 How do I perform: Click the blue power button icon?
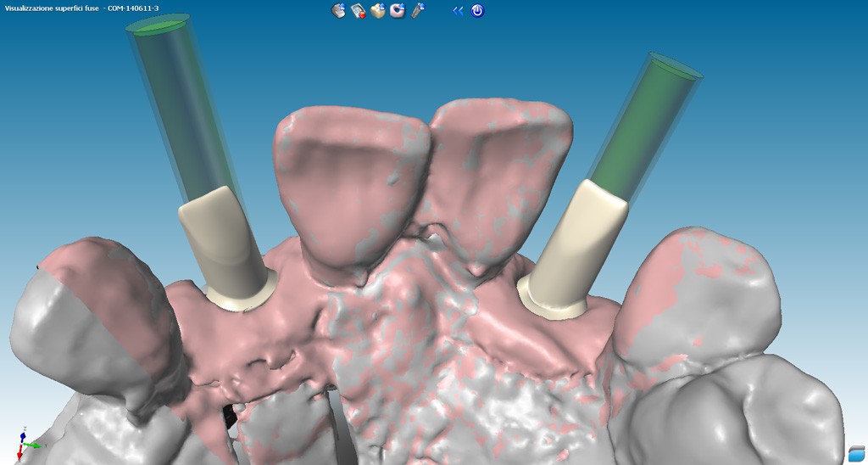[x=478, y=10]
